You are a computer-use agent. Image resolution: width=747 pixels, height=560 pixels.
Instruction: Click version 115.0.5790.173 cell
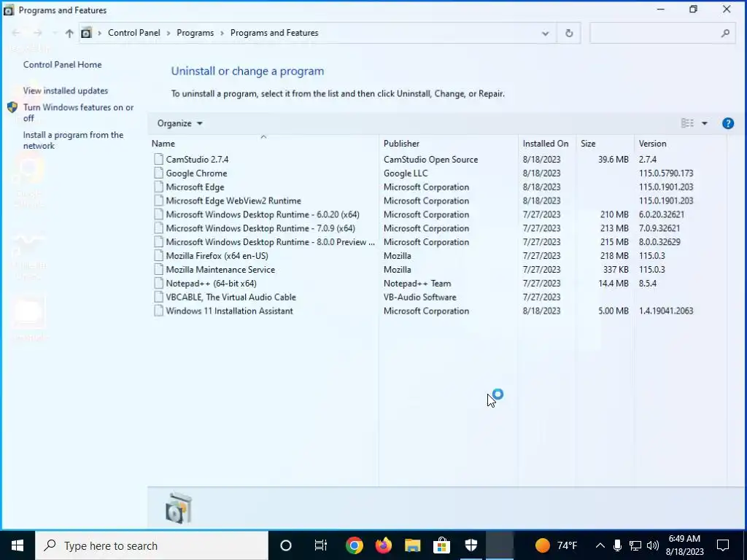(x=665, y=174)
